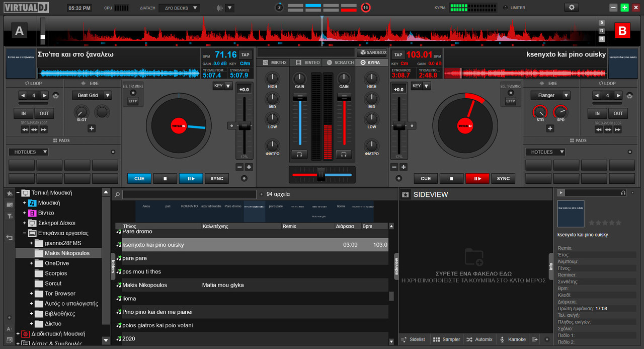Decrease pitch on deck A with minus
This screenshot has width=644, height=349.
pyautogui.click(x=239, y=167)
